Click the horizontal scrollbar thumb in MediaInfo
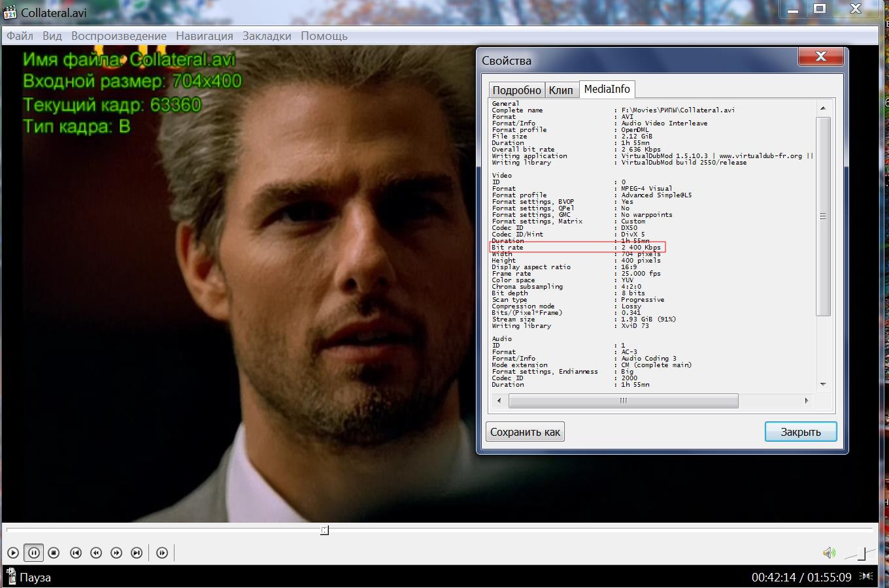 pyautogui.click(x=623, y=400)
